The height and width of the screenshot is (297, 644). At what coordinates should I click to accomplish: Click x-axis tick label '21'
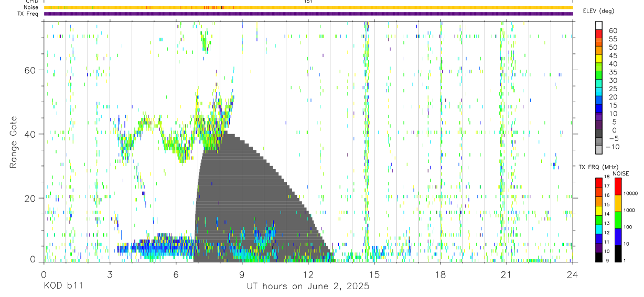coord(507,274)
